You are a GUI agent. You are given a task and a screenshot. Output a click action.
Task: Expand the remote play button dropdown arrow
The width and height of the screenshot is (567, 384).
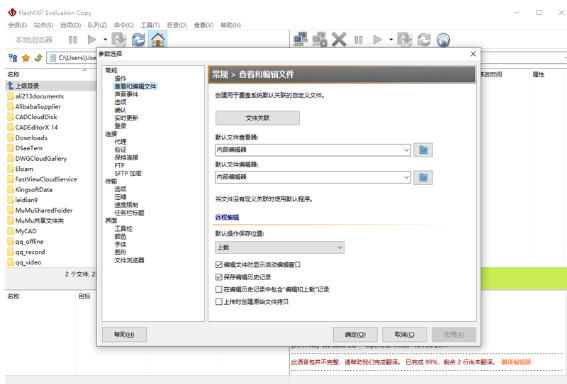(391, 40)
